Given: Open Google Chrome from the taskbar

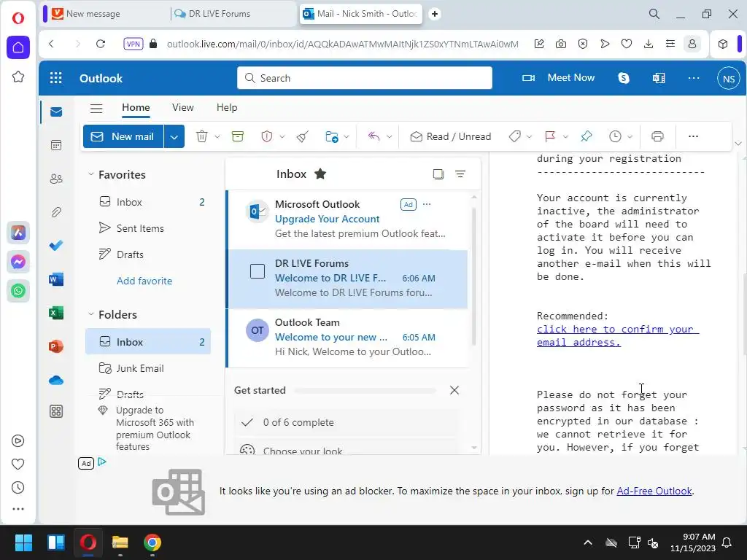Looking at the screenshot, I should [152, 542].
